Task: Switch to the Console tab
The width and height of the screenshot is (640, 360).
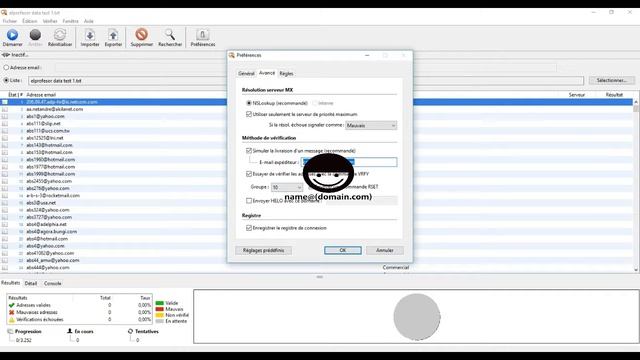Action: click(x=53, y=283)
